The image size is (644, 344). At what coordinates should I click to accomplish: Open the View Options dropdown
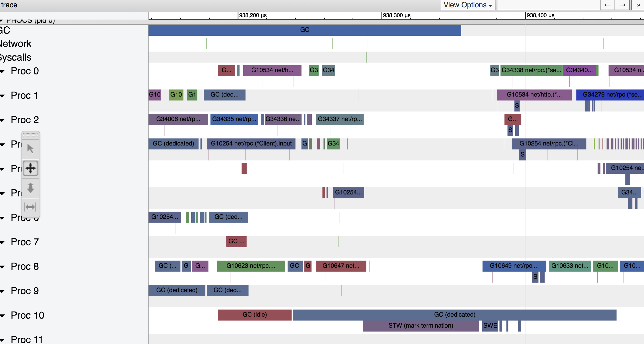coord(468,5)
